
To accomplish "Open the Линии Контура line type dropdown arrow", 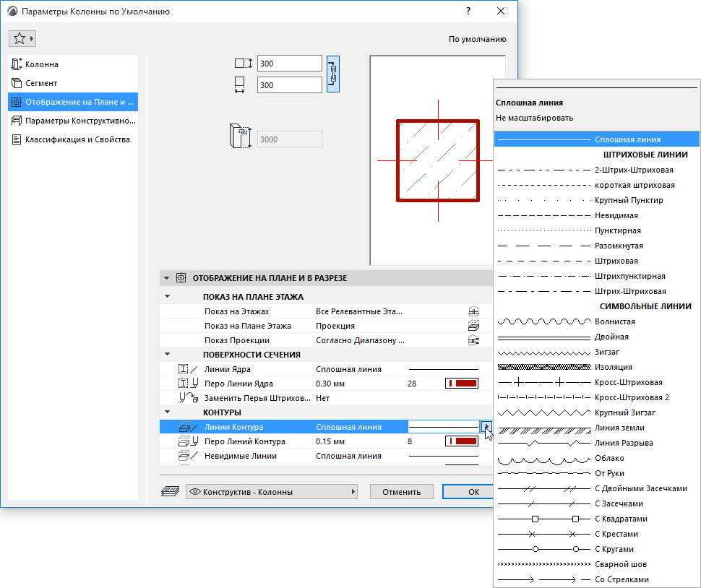I will coord(486,427).
